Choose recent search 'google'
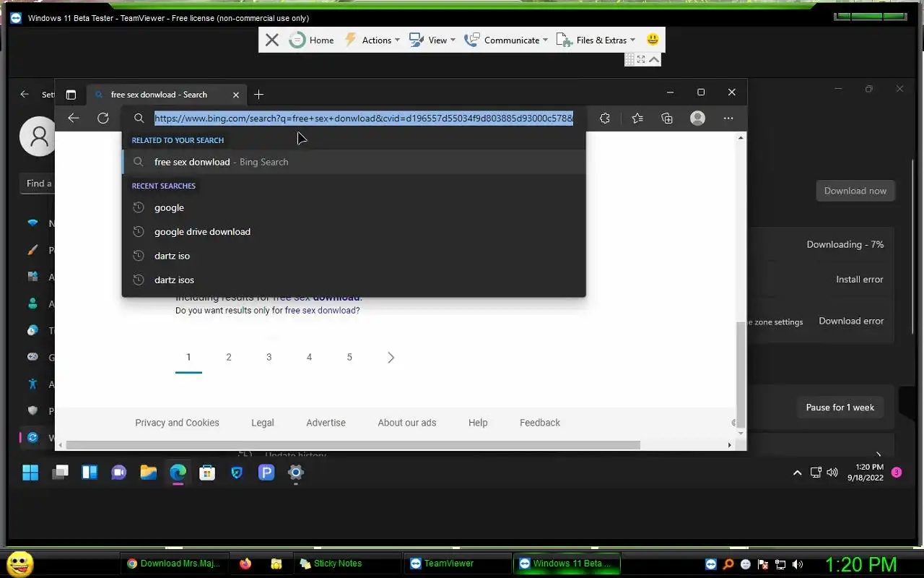Viewport: 924px width, 578px height. point(354,207)
